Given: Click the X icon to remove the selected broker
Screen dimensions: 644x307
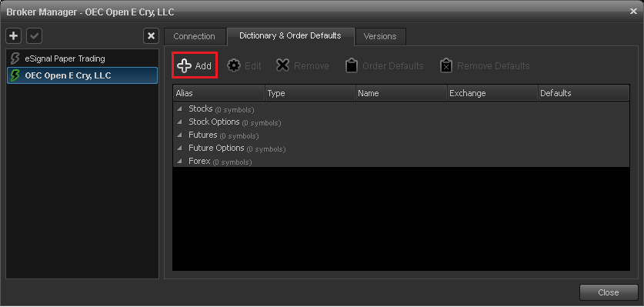Looking at the screenshot, I should 151,36.
